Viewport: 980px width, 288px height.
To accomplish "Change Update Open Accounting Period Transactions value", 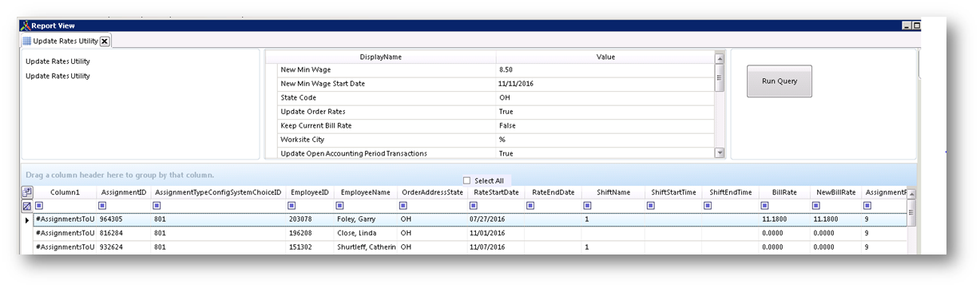I will [605, 153].
